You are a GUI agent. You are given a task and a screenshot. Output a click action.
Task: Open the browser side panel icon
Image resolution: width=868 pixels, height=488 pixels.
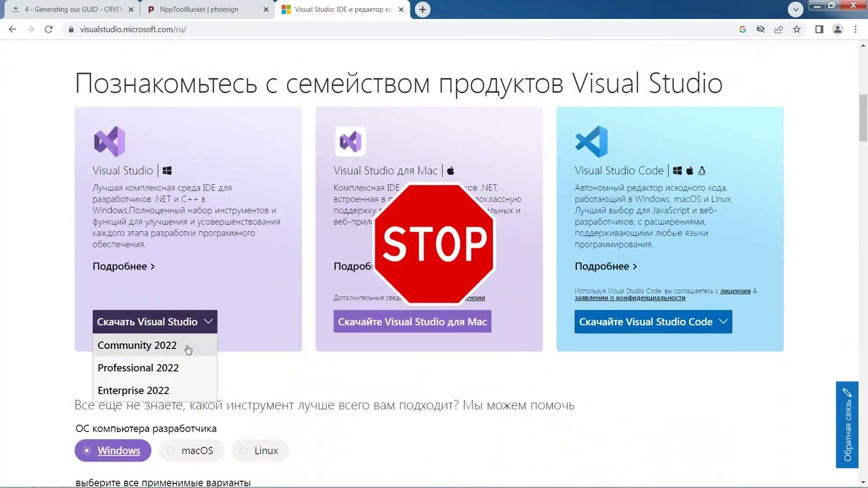[819, 29]
